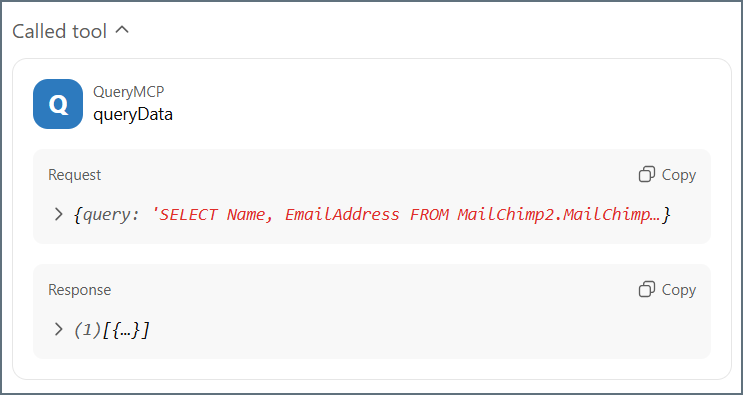Screen dimensions: 743x395
Task: Select the QueryMCP server name label
Action: click(x=128, y=92)
